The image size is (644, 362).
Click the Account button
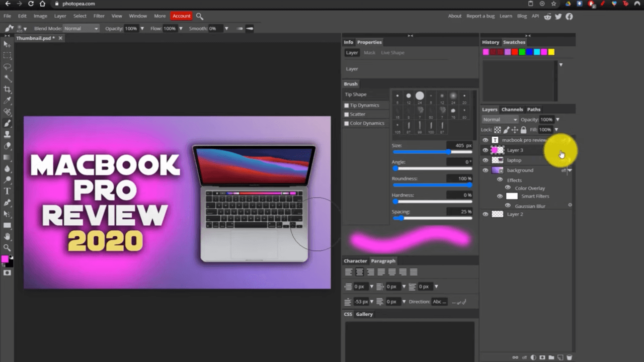point(182,16)
